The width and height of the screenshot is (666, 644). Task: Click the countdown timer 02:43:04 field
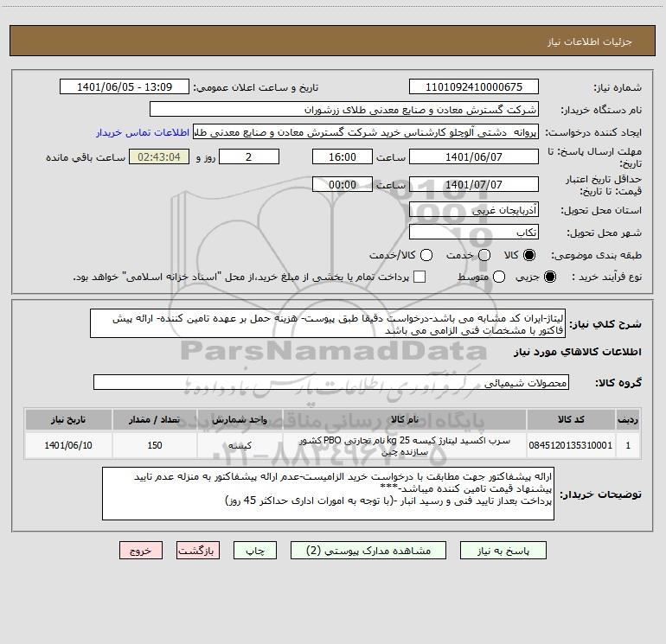click(159, 156)
